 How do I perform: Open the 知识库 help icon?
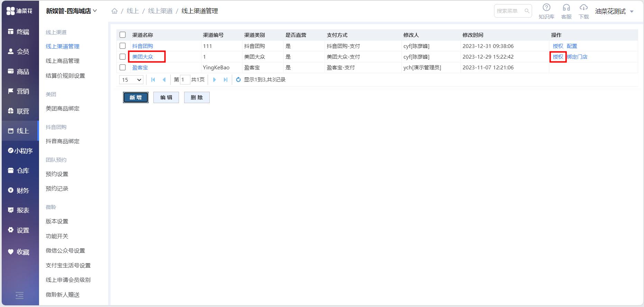coord(546,11)
